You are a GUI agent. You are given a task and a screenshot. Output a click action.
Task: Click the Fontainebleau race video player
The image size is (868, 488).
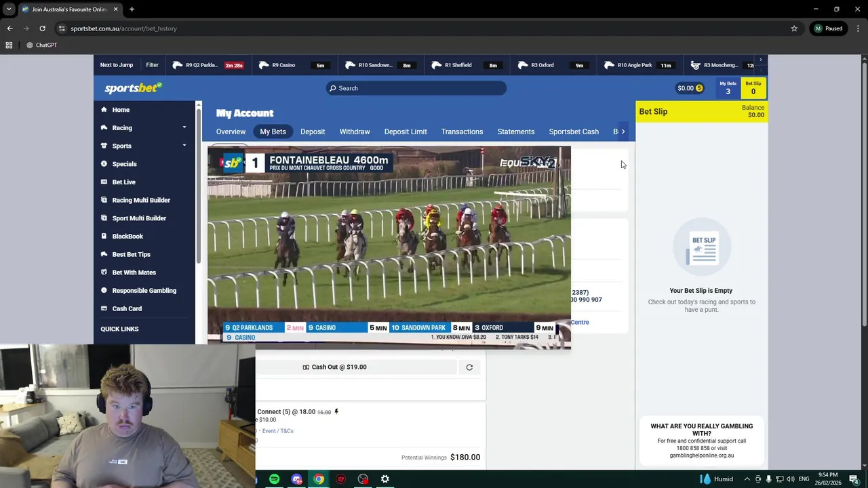click(x=389, y=247)
